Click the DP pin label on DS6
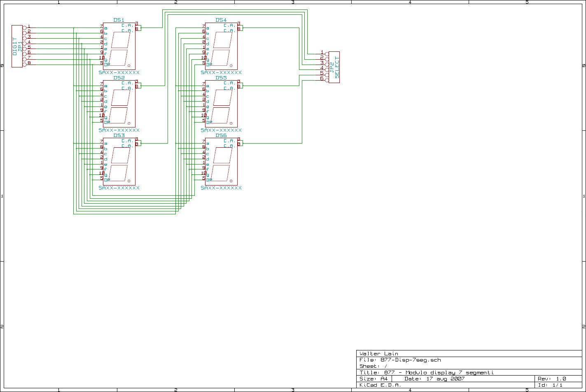586x392 pixels. click(209, 180)
